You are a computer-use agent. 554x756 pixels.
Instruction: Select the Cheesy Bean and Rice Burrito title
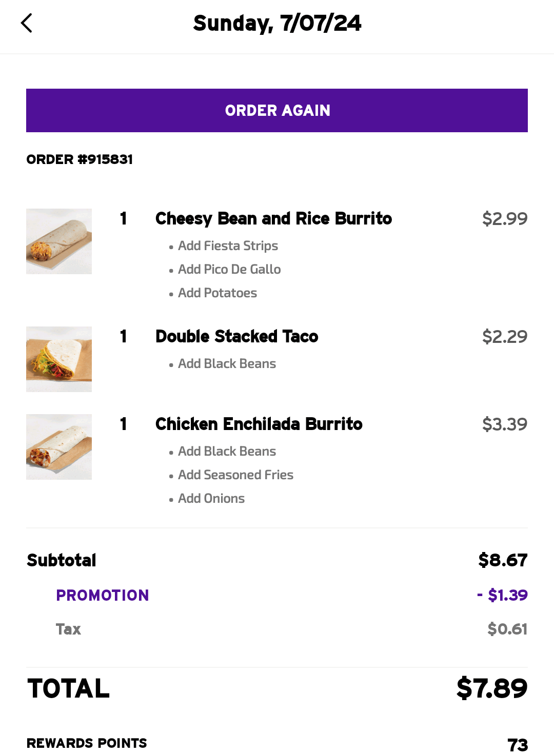273,219
